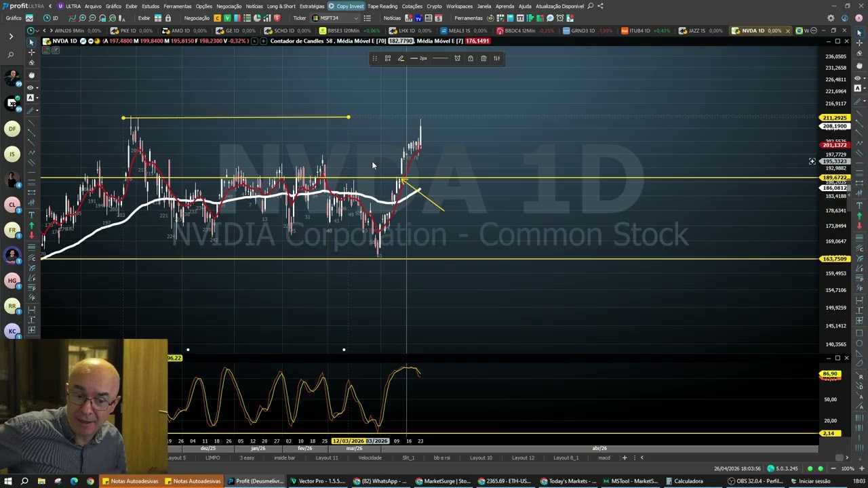
Task: Add a new layout with plus button
Action: 625,457
